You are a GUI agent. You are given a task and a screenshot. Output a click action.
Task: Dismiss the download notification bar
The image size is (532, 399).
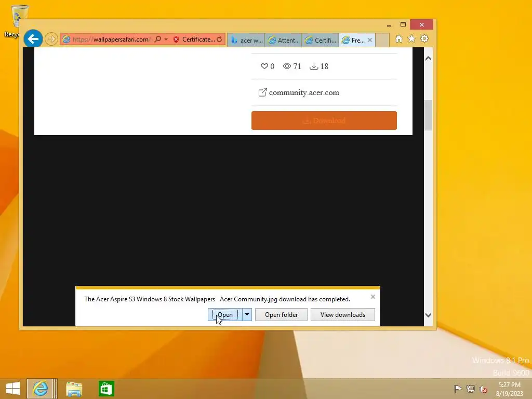pyautogui.click(x=373, y=297)
